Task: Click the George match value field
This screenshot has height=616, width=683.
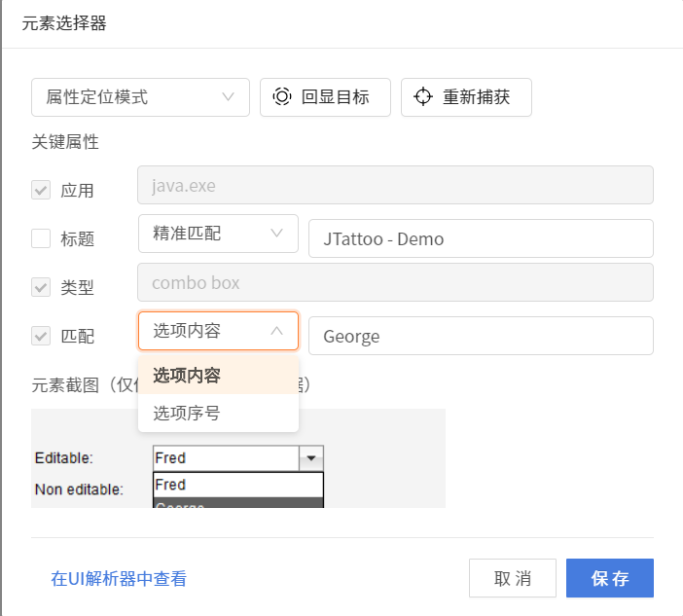Action: point(481,337)
